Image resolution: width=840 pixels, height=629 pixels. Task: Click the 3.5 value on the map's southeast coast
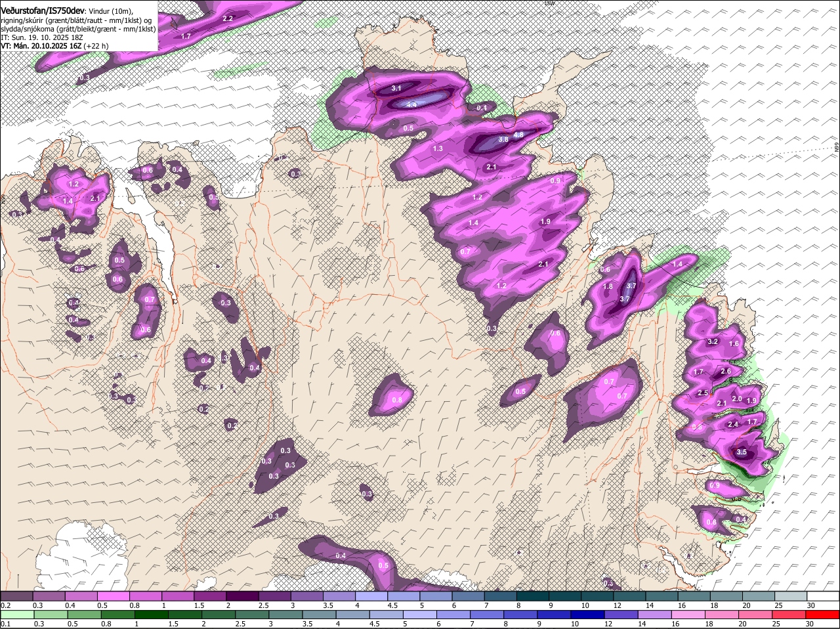pos(742,452)
